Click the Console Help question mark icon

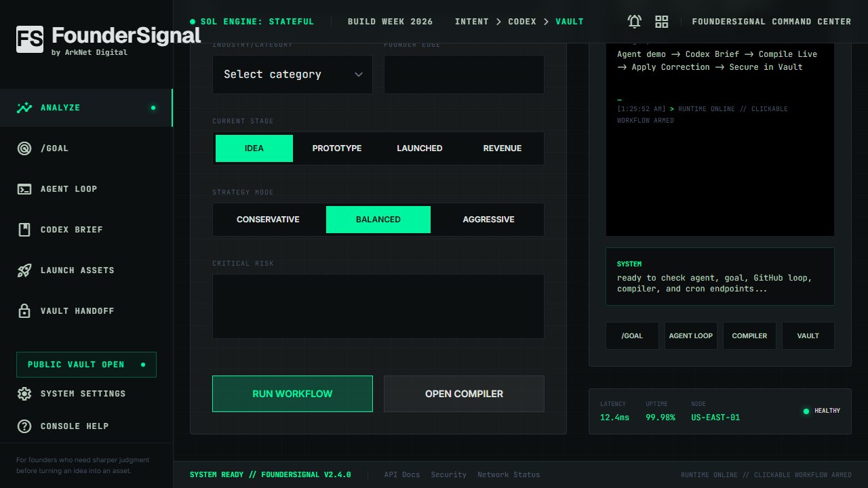[24, 426]
